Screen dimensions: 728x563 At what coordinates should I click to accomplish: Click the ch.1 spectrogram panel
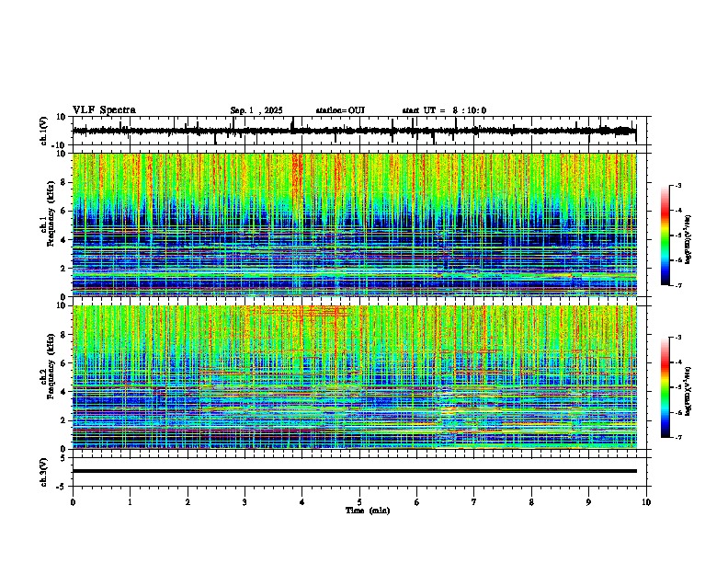pyautogui.click(x=355, y=224)
